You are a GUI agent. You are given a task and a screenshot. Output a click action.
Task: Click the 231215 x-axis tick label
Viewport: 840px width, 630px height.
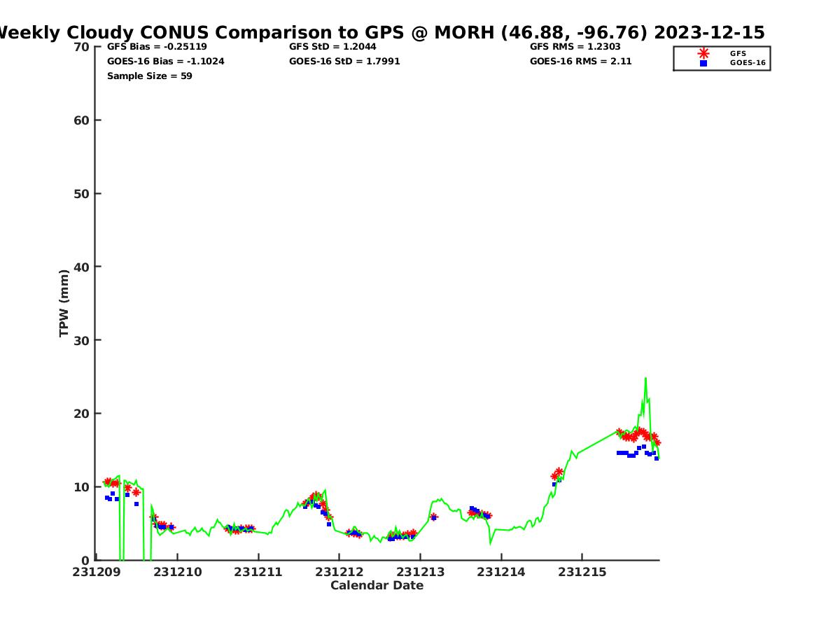point(582,572)
